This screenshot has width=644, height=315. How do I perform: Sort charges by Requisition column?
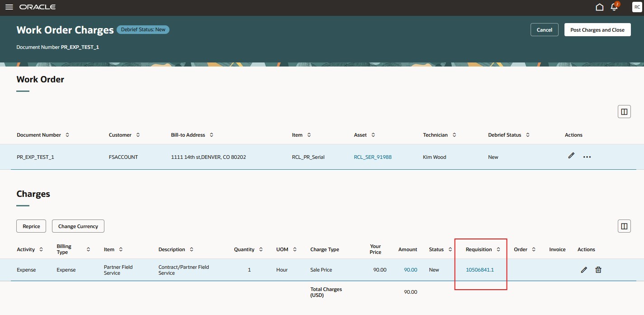pyautogui.click(x=498, y=249)
